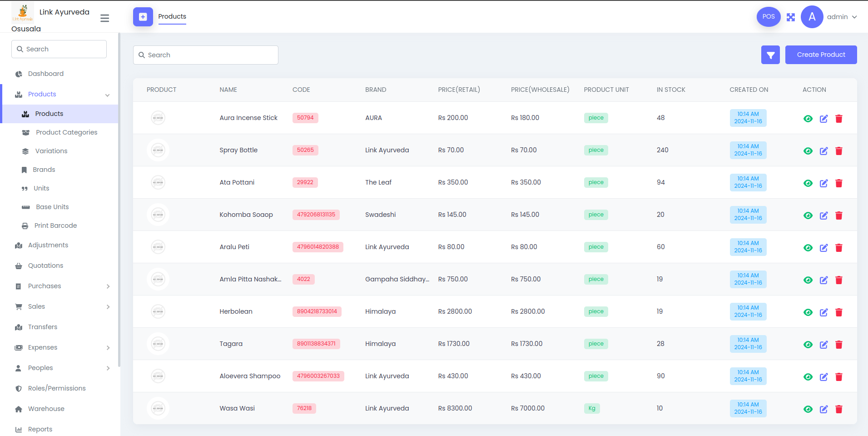Edit the Kohomba Soaop product
Screen dimensions: 868x436
point(823,215)
